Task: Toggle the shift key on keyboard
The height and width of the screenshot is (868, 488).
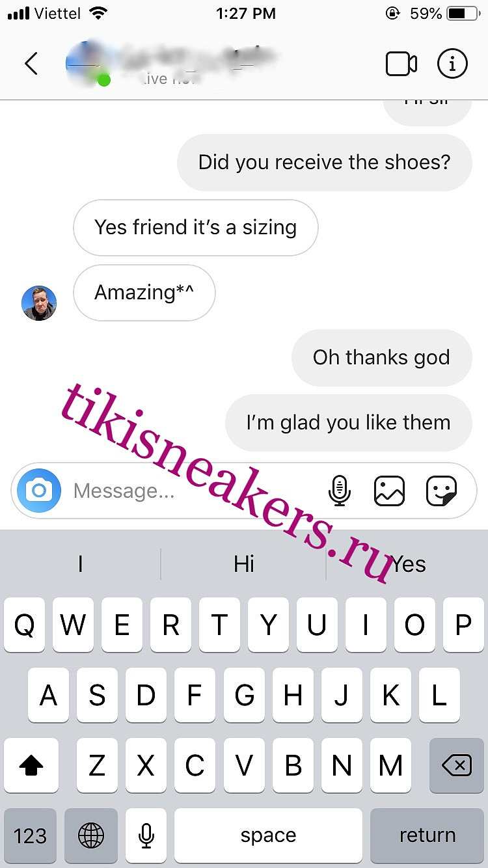Action: (31, 766)
